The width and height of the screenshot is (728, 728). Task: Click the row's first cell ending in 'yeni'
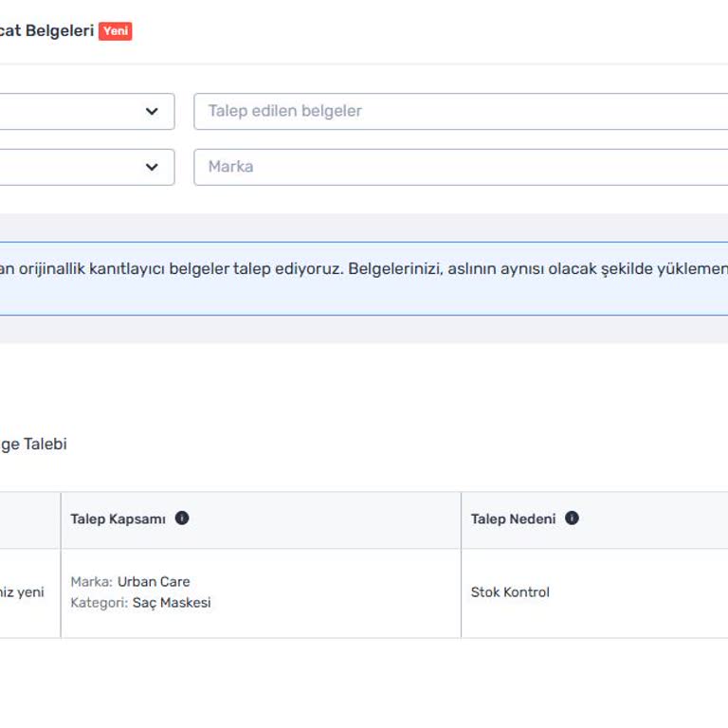click(24, 592)
